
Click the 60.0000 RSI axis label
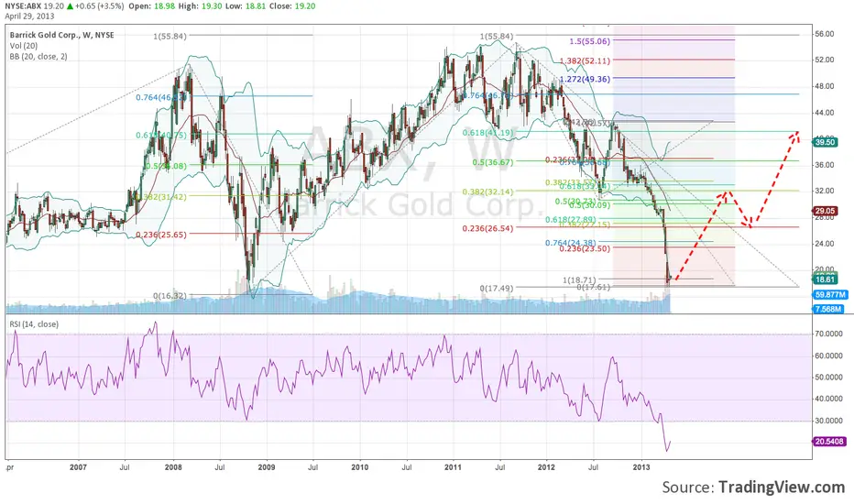pyautogui.click(x=829, y=356)
